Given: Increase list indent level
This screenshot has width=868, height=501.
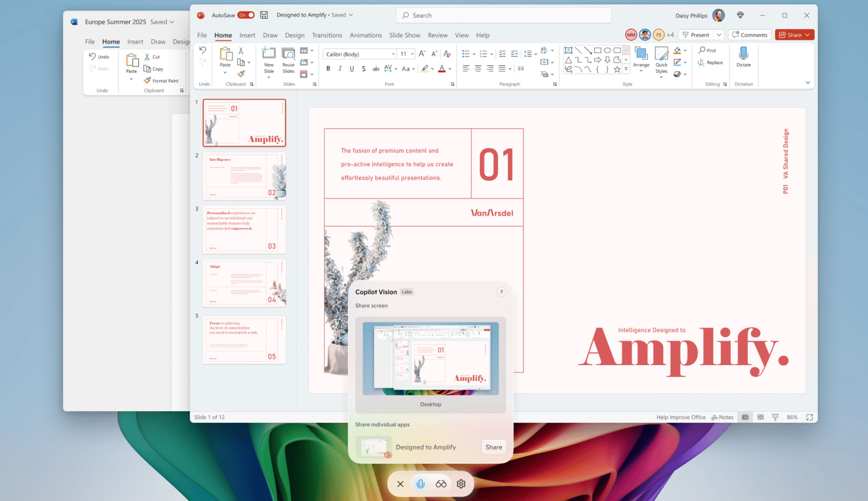Looking at the screenshot, I should coord(514,54).
